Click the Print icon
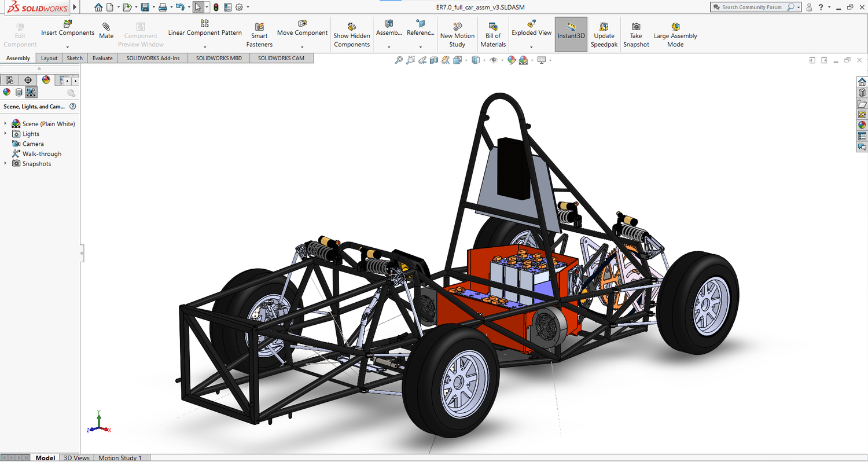The width and height of the screenshot is (868, 462). pyautogui.click(x=163, y=7)
